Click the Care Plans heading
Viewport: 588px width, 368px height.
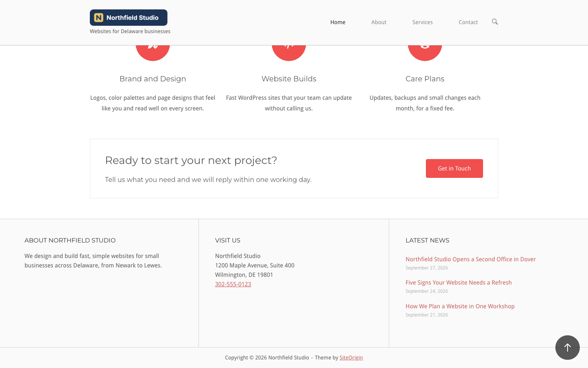[425, 79]
